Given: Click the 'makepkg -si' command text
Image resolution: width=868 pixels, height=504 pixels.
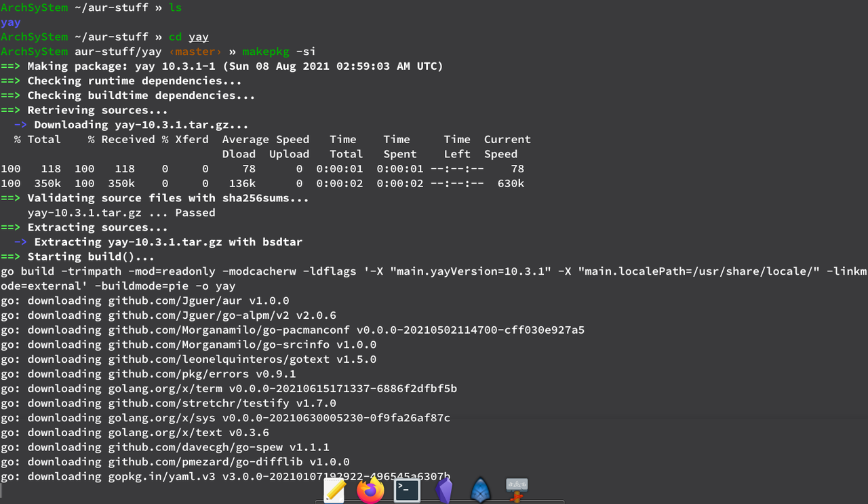Looking at the screenshot, I should click(x=279, y=52).
